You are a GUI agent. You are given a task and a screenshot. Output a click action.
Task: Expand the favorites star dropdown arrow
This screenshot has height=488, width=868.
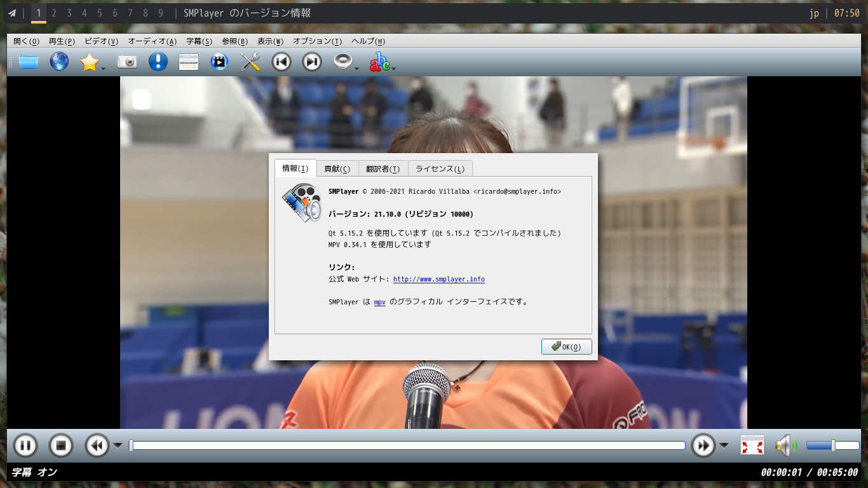(103, 69)
